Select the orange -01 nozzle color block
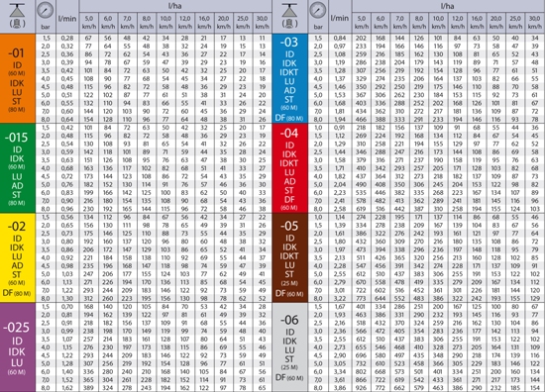Screen dimensions: 545x392 pyautogui.click(x=18, y=78)
